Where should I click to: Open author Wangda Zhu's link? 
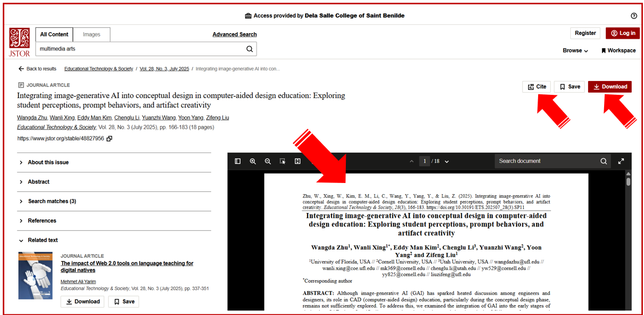pyautogui.click(x=32, y=118)
